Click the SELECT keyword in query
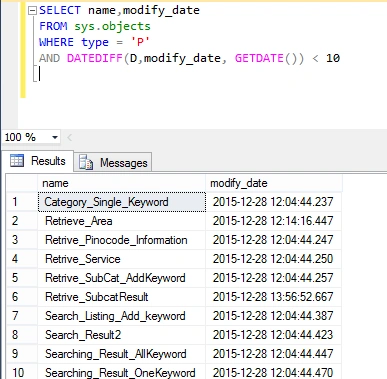The image size is (387, 379). pos(60,10)
